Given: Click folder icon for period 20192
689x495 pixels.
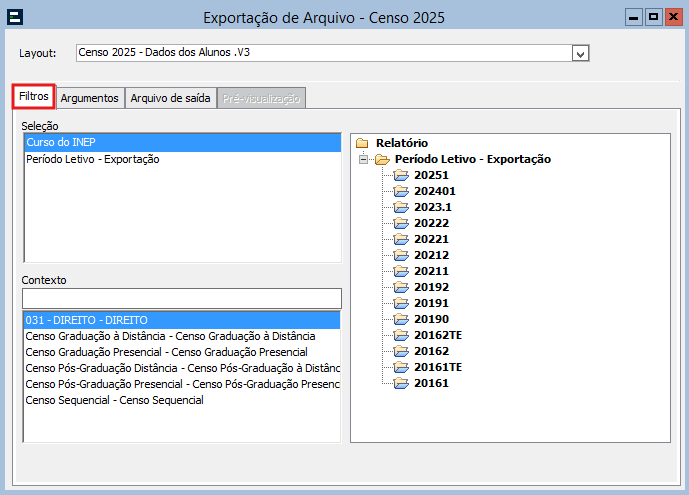Looking at the screenshot, I should [401, 287].
